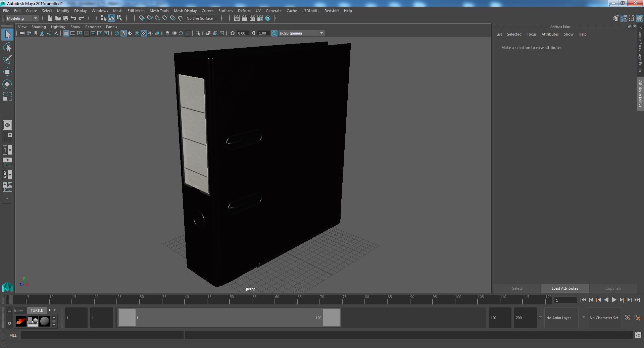Click the range slider end handle
This screenshot has width=644, height=348.
(x=331, y=317)
